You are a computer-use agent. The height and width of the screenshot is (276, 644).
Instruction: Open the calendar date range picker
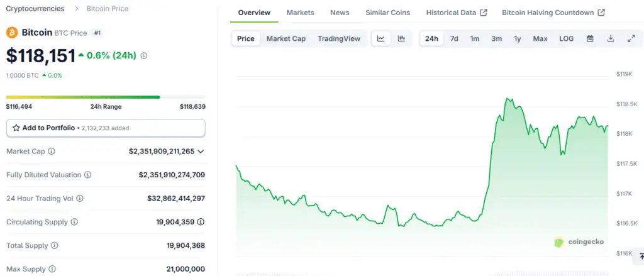pyautogui.click(x=590, y=38)
